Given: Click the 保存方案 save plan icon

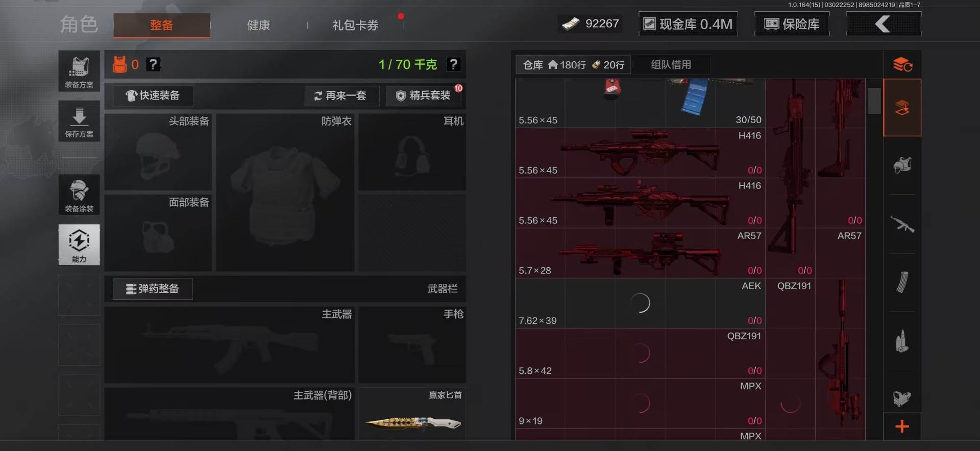Looking at the screenshot, I should [x=79, y=121].
